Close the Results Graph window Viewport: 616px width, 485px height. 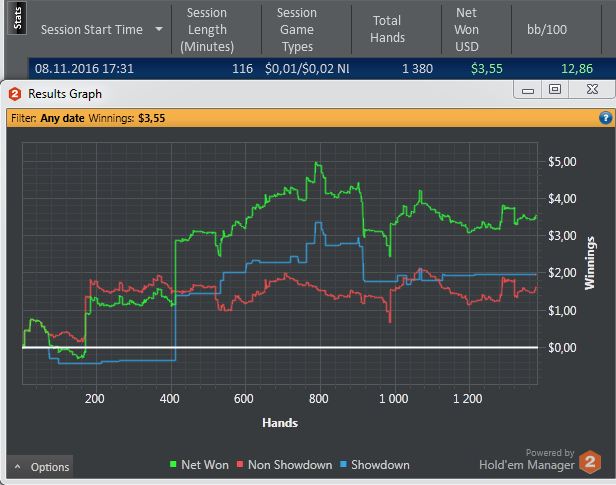[x=592, y=89]
